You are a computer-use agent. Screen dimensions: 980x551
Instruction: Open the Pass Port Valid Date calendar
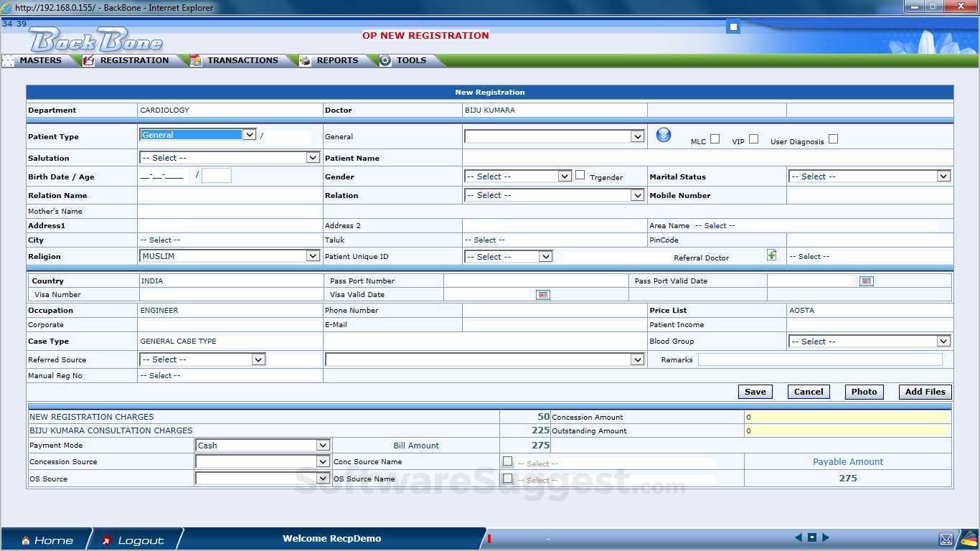point(867,281)
